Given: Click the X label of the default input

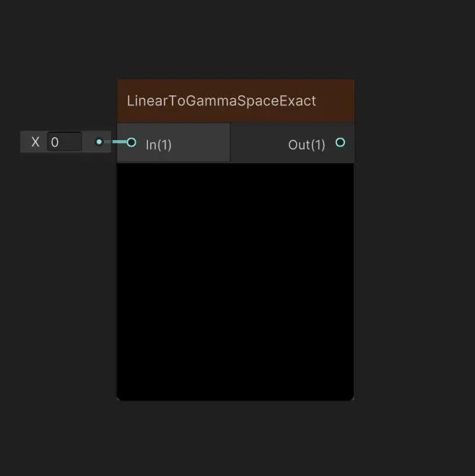Looking at the screenshot, I should [35, 142].
